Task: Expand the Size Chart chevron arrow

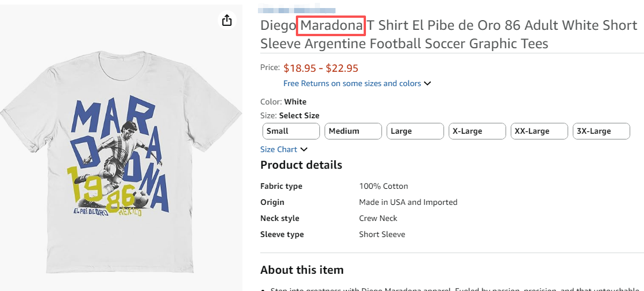Action: [x=304, y=150]
